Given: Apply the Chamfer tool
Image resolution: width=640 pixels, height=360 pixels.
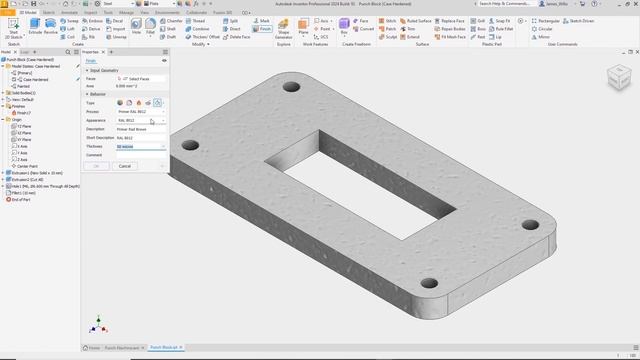Looking at the screenshot, I should [171, 21].
